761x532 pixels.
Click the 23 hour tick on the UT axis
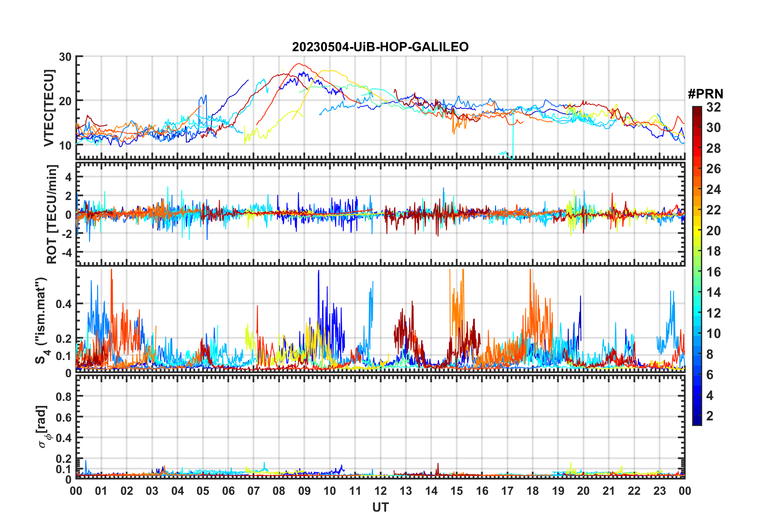(x=659, y=491)
